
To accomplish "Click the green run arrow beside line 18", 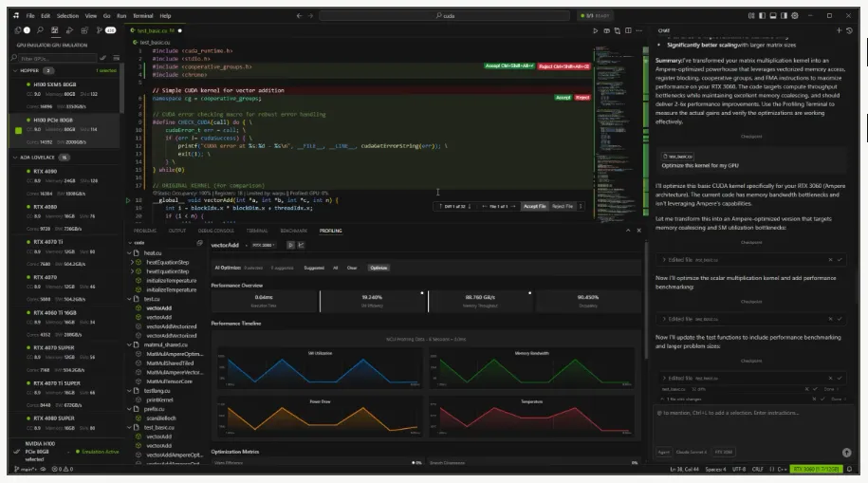I will click(x=129, y=200).
